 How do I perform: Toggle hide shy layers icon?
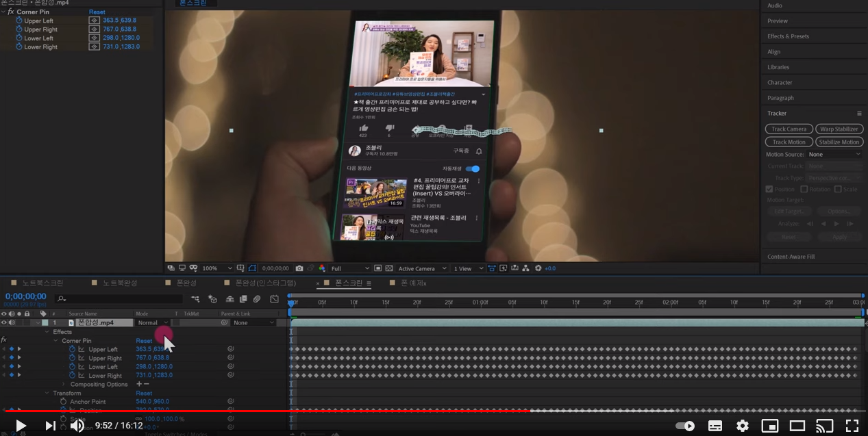(230, 299)
